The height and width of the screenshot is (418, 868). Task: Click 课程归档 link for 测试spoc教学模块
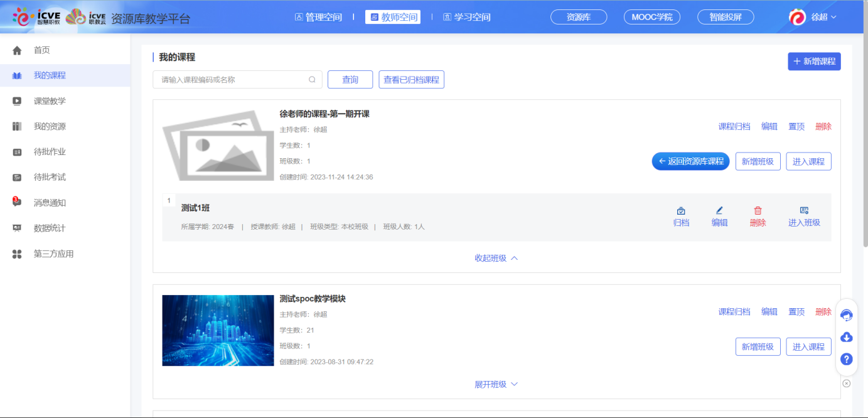click(734, 312)
